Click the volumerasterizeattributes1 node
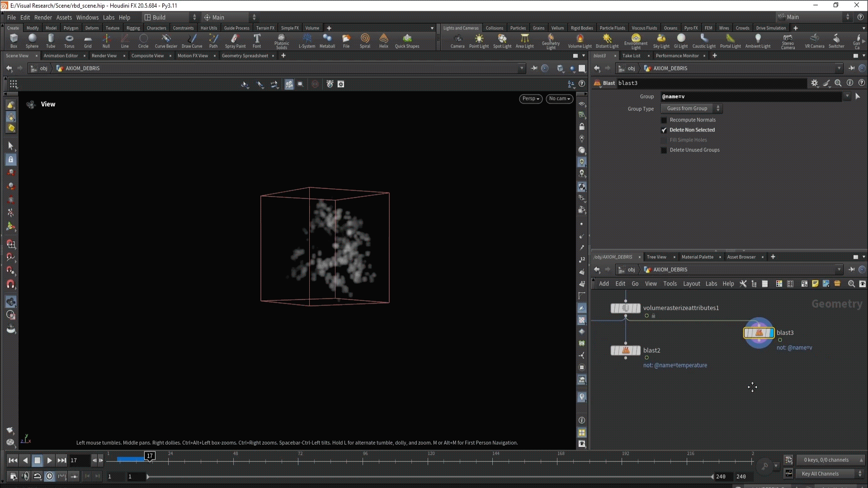This screenshot has width=868, height=488. pyautogui.click(x=626, y=308)
